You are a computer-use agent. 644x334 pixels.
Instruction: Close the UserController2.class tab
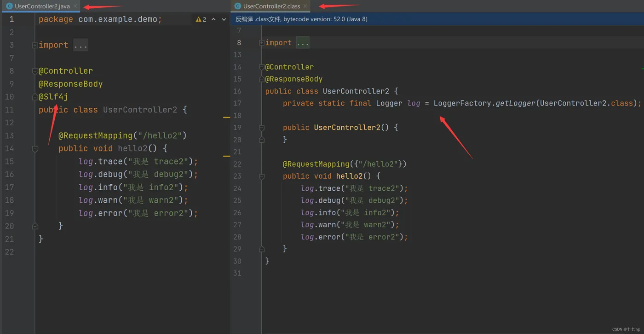305,6
